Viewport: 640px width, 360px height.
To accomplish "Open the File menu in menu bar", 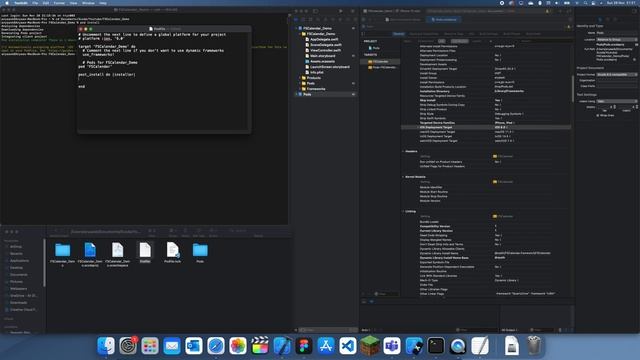I will click(x=35, y=3).
